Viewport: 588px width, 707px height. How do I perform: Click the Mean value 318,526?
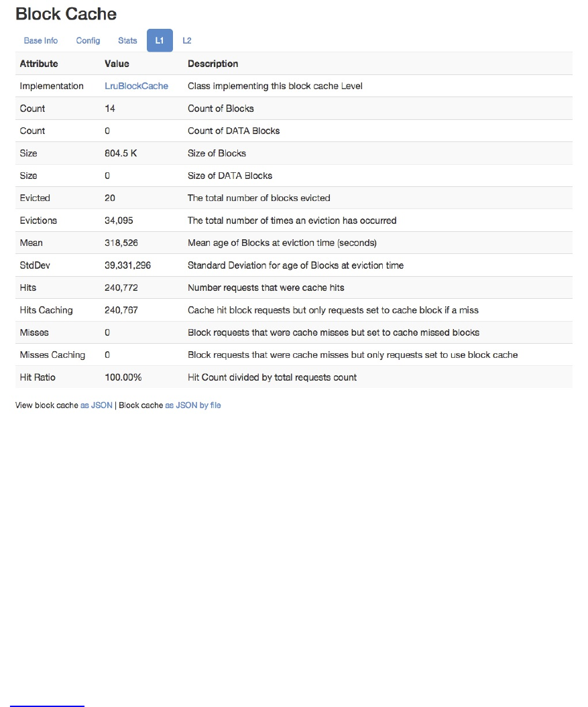[x=121, y=243]
